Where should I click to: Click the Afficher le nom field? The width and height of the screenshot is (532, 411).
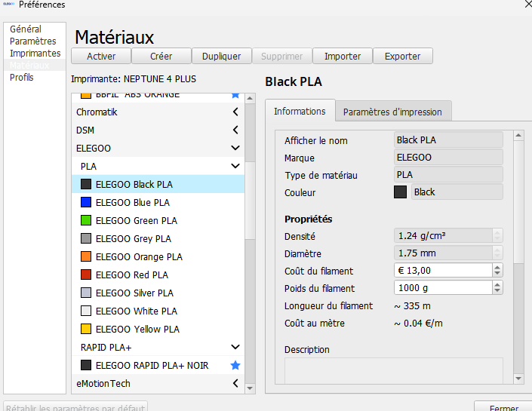click(x=448, y=140)
